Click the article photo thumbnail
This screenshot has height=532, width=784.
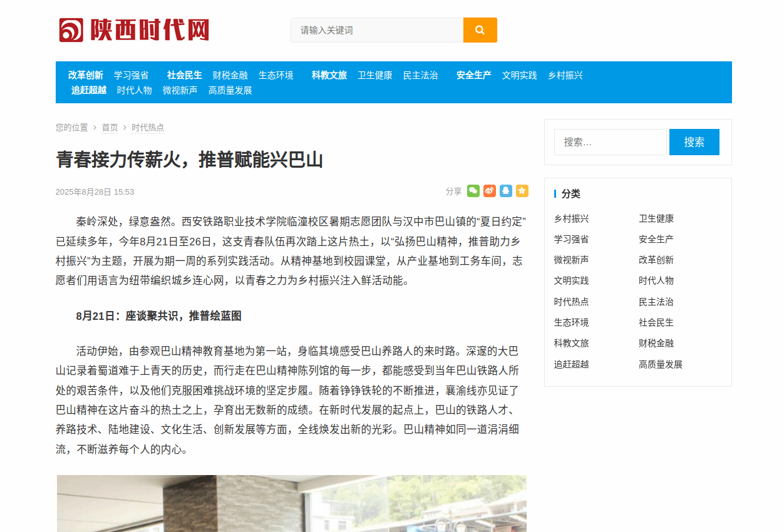click(291, 503)
